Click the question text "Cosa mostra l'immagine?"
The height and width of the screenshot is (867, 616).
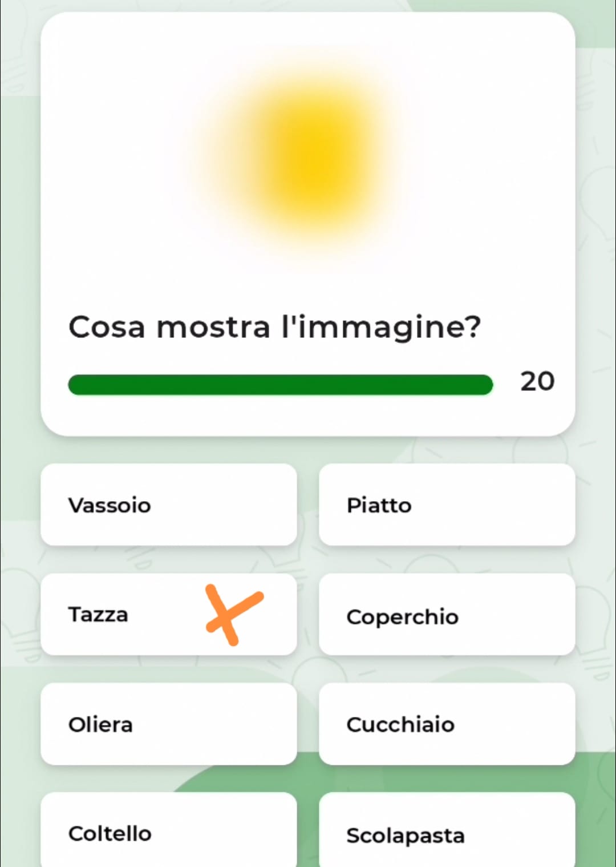pyautogui.click(x=274, y=328)
